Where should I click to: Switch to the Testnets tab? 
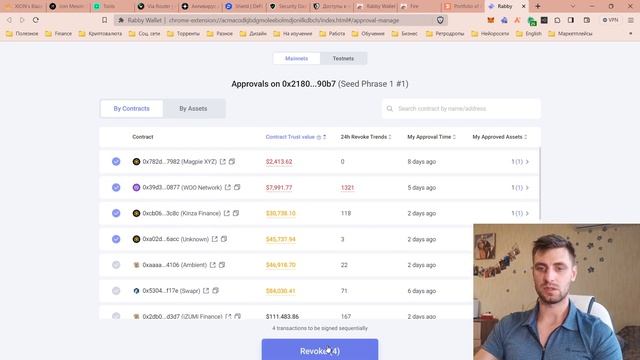point(343,58)
